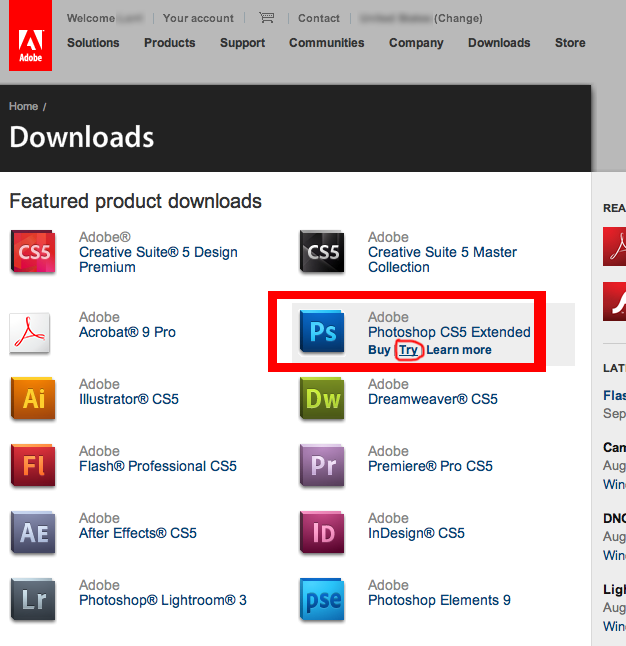
Task: Click the AE After Effects icon
Action: tap(33, 532)
